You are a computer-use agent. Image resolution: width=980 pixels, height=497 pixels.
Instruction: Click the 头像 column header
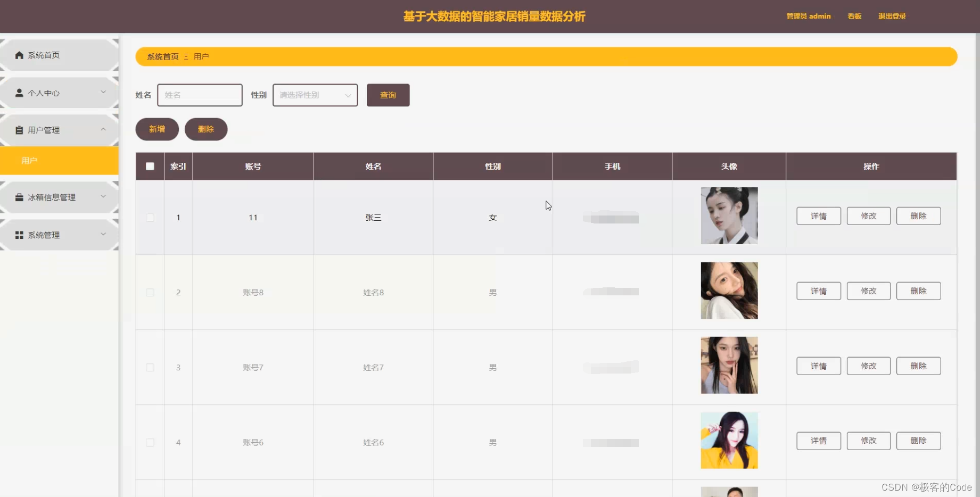point(729,167)
